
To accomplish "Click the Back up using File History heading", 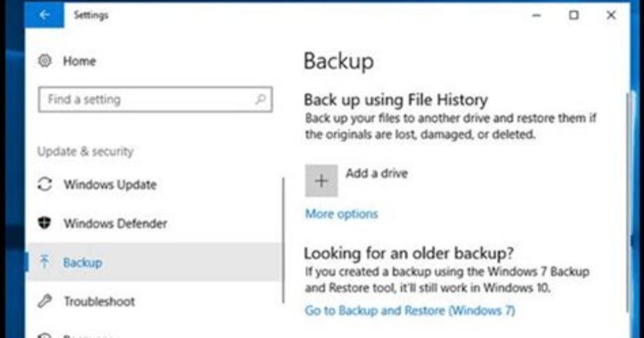I will (396, 100).
